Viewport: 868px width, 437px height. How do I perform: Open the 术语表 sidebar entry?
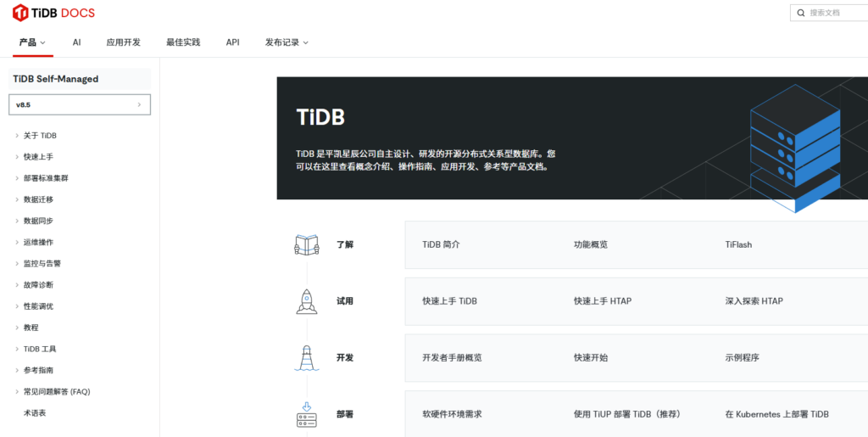[35, 413]
